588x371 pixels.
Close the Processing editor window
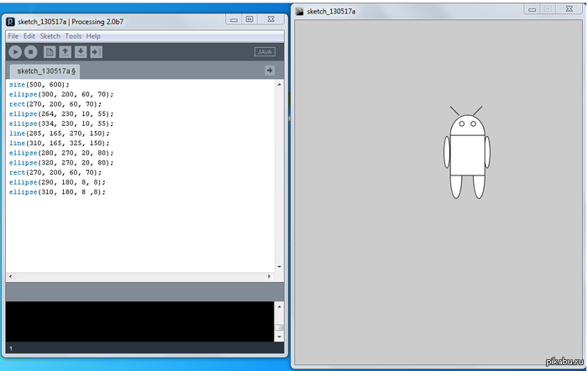click(x=270, y=19)
